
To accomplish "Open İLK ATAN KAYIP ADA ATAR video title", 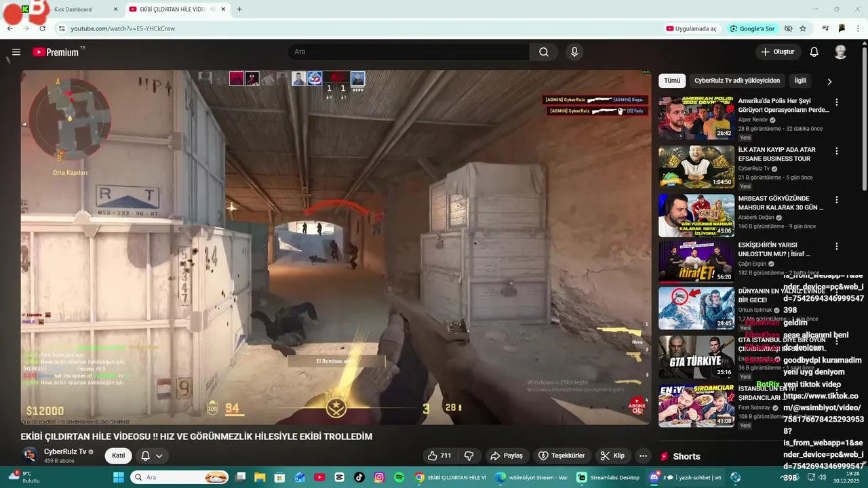I will pos(776,154).
